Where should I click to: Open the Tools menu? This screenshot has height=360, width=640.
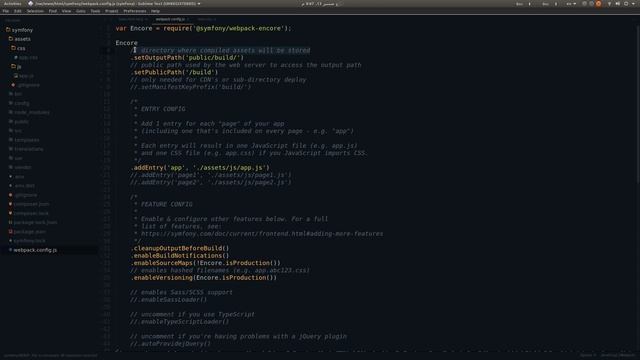(95, 11)
